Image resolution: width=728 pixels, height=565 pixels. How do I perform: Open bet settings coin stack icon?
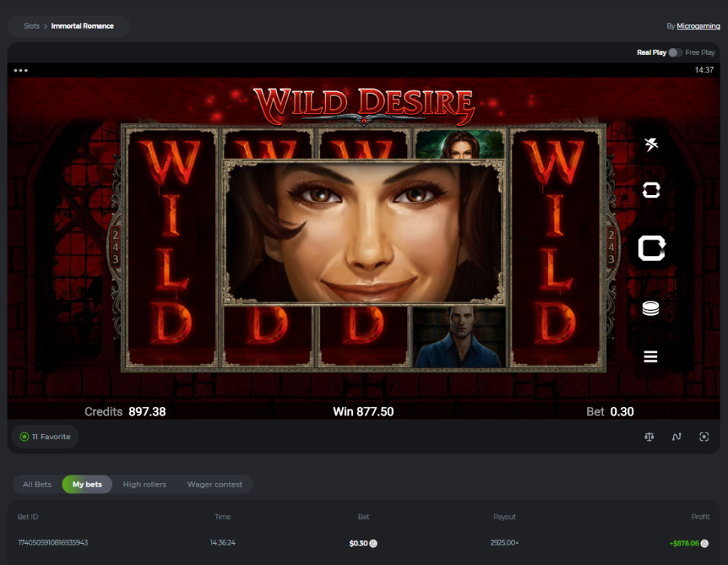point(651,308)
